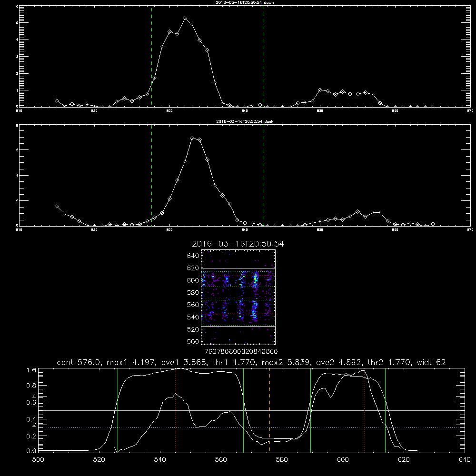Viewport: 476px width, 476px height.
Task: Click the '830' x-axis label under dawn plot
Action: (169, 111)
